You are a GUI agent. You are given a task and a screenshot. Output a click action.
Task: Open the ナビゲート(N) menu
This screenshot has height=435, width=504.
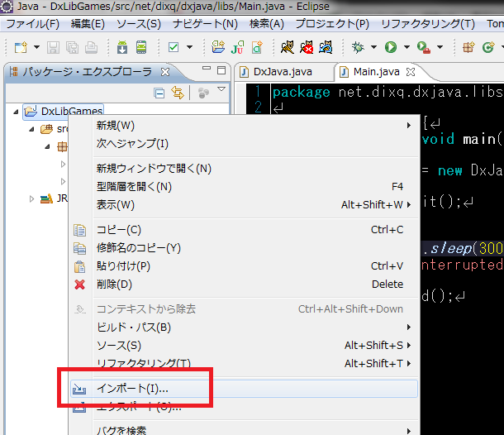pyautogui.click(x=205, y=24)
